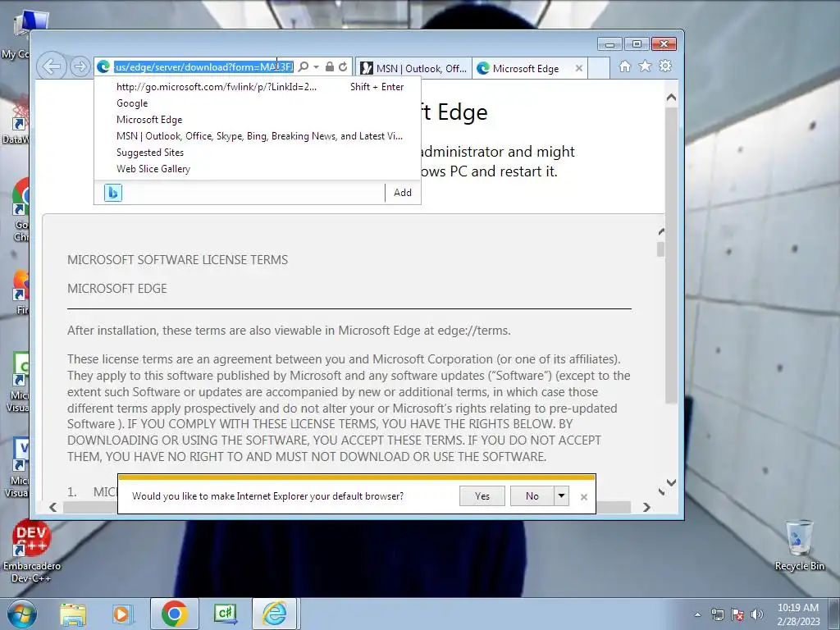Open Windows Media Player taskbar icon
This screenshot has height=630, width=840.
pos(121,614)
